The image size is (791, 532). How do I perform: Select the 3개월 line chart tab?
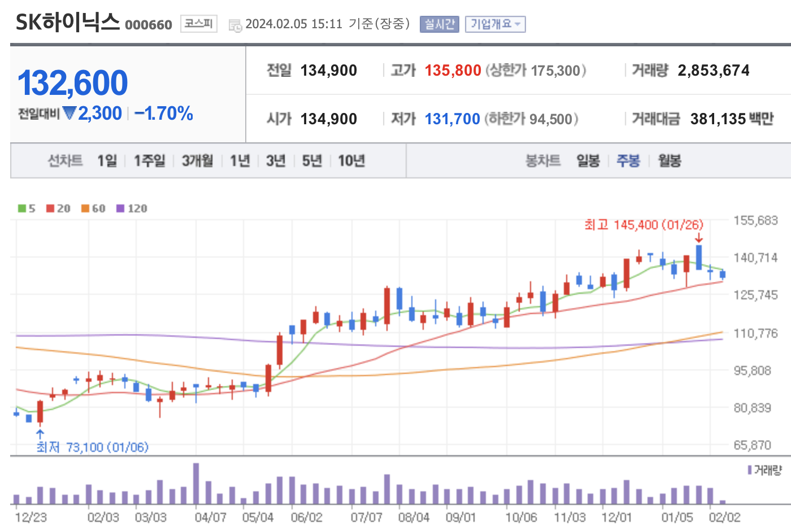[x=197, y=161]
